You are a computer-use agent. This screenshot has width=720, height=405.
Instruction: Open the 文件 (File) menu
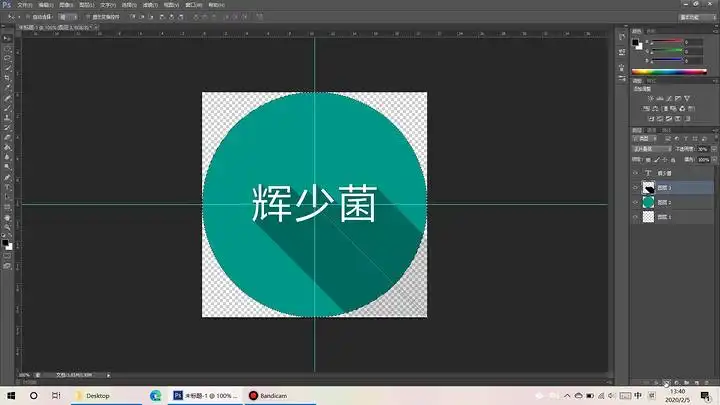(x=24, y=5)
